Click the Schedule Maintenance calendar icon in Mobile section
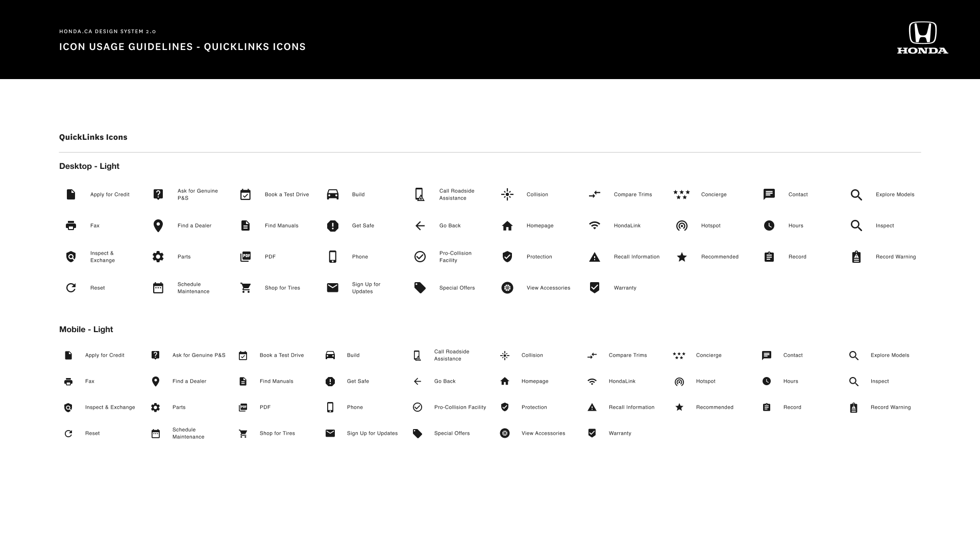 156,434
